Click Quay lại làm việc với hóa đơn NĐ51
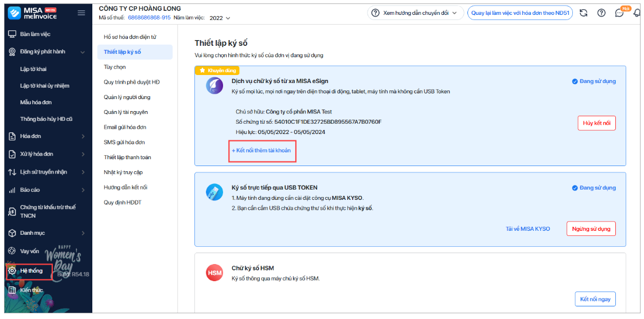Screen dimensions: 644x319 (520, 13)
